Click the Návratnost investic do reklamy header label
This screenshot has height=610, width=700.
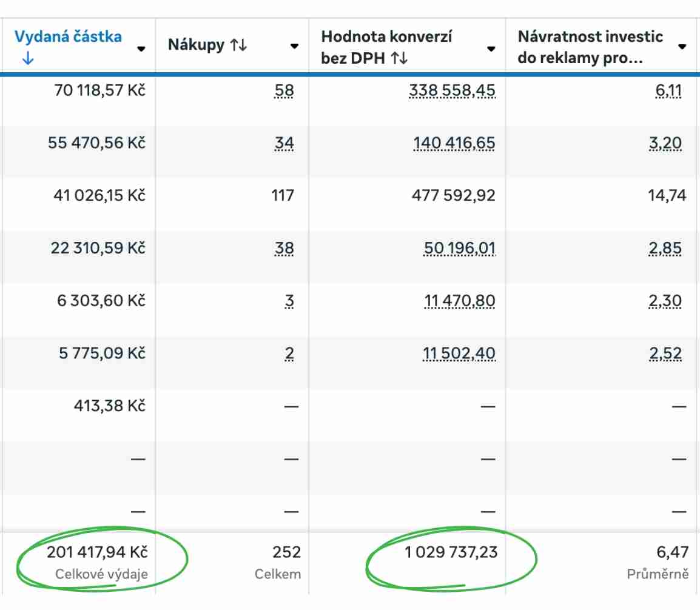coord(590,47)
